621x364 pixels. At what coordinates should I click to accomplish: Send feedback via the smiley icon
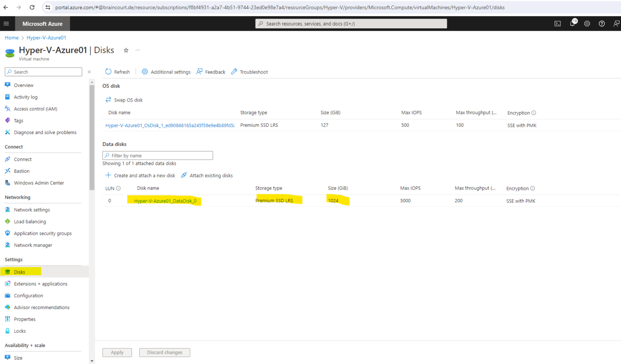tap(616, 23)
